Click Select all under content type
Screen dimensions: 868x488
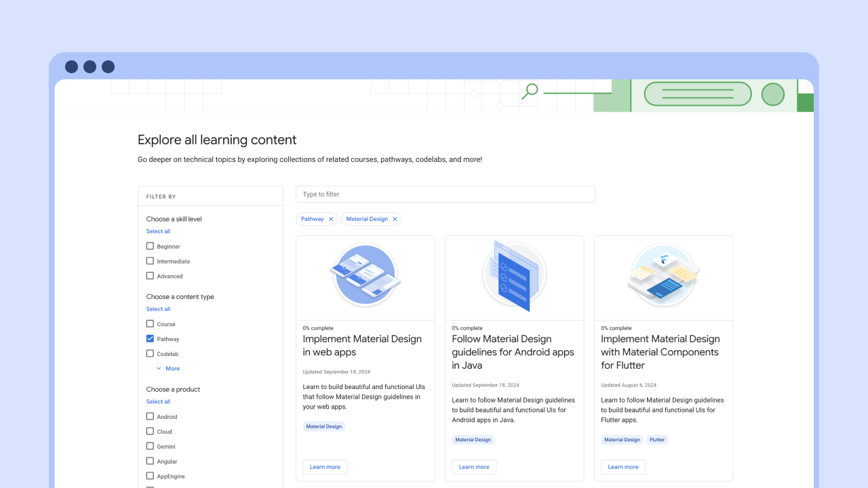pos(158,308)
